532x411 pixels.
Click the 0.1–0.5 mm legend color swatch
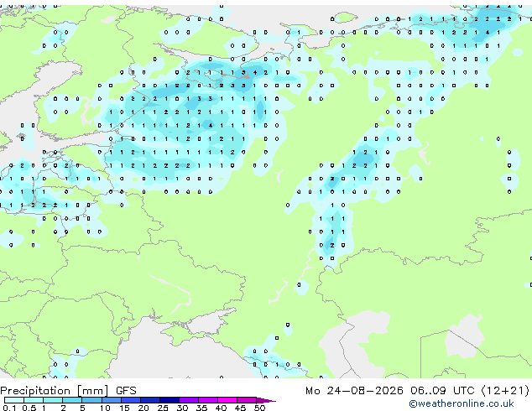click(x=14, y=400)
